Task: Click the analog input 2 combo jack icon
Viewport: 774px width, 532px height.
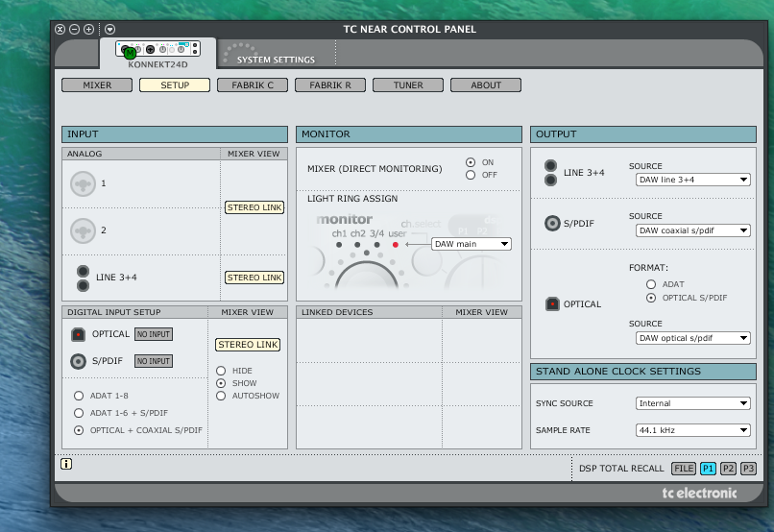Action: click(84, 230)
